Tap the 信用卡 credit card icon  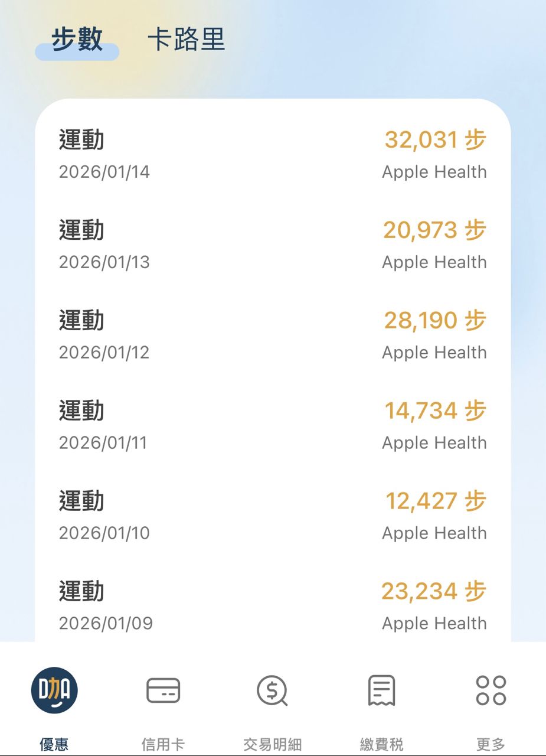click(163, 690)
